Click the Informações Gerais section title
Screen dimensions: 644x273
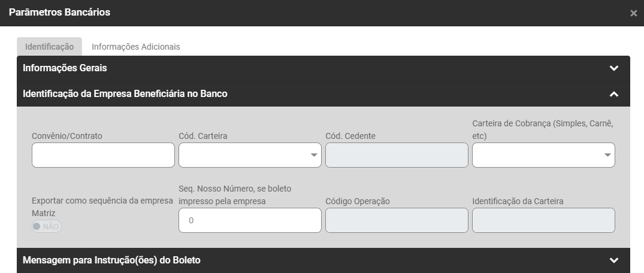(x=65, y=68)
